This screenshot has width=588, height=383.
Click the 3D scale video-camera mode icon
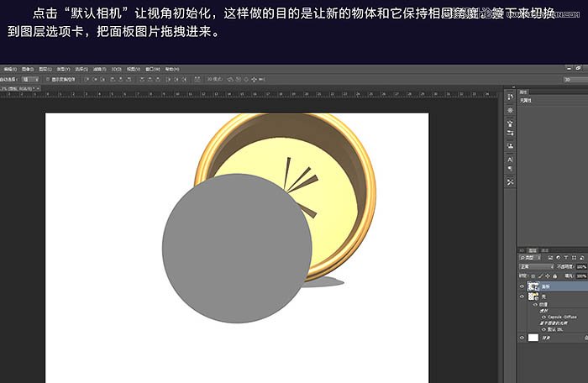[x=262, y=79]
